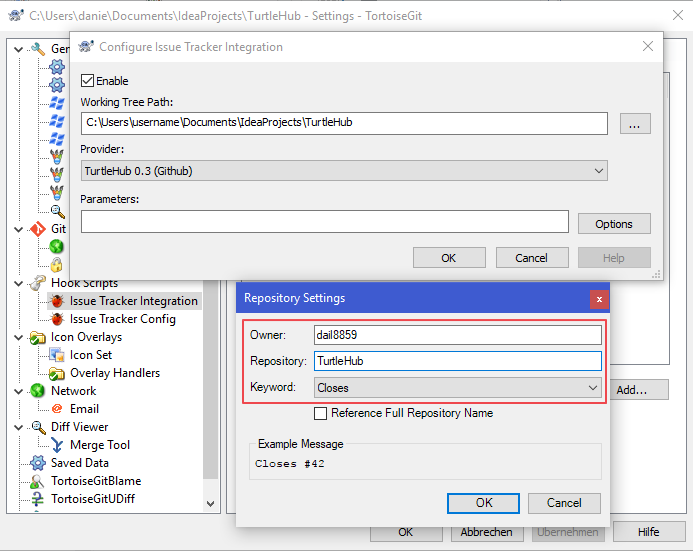The width and height of the screenshot is (693, 551).
Task: Click Cancel in Configure Issue Tracker Integration
Action: click(532, 258)
